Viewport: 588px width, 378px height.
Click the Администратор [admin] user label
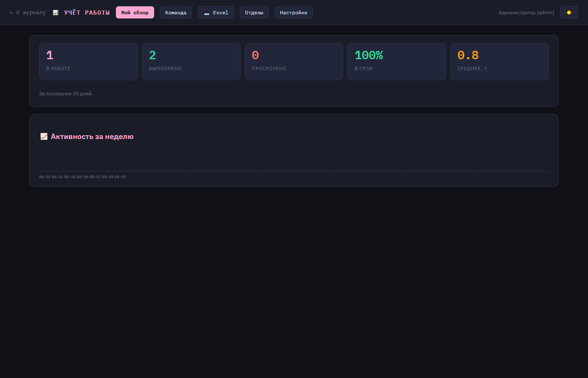(526, 13)
